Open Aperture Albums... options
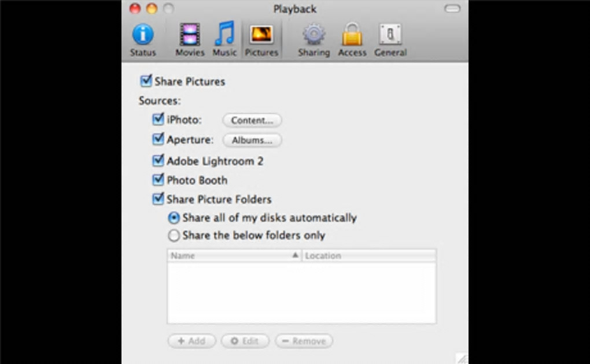This screenshot has width=590, height=364. tap(252, 140)
